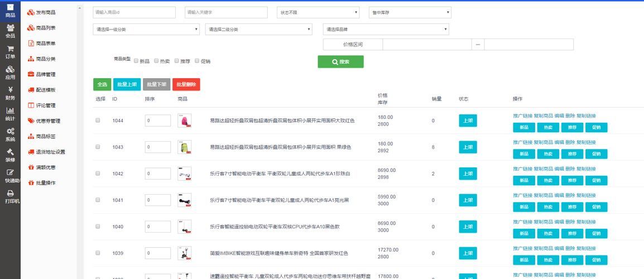Open the 财务 yen icon in sidebar

pos(10,90)
